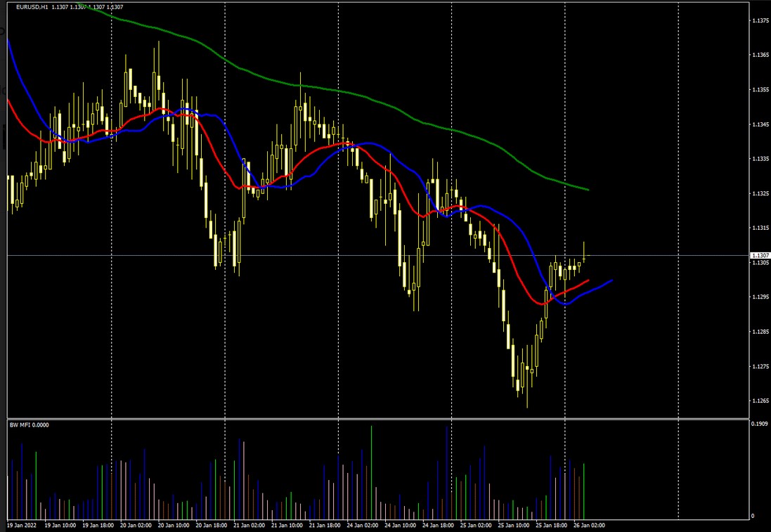The height and width of the screenshot is (532, 771).
Task: Click the 1.1325 price axis label
Action: 760,193
